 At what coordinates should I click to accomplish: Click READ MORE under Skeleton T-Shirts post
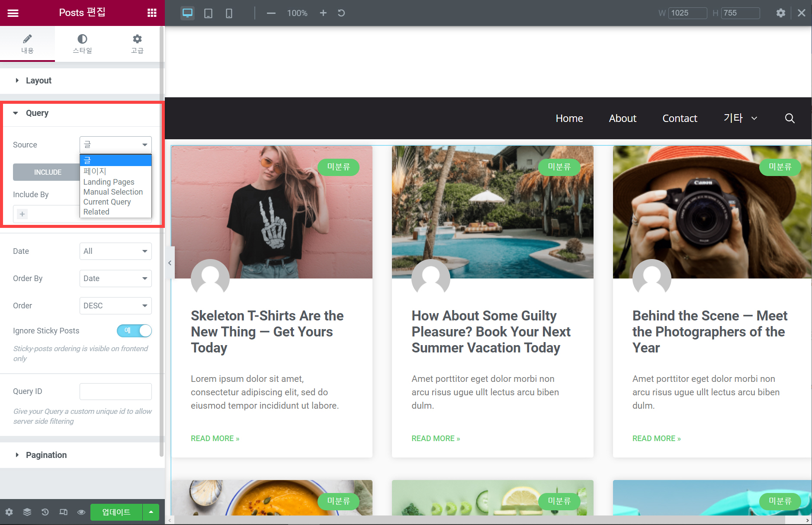coord(215,439)
